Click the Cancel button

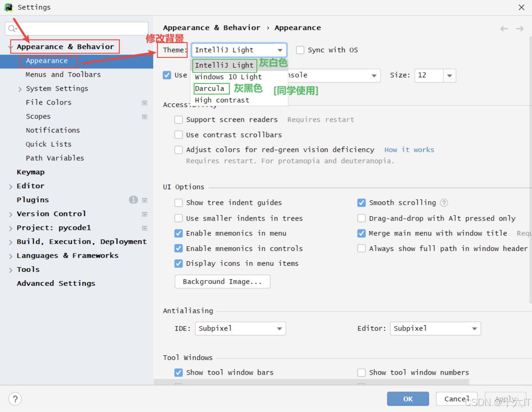pos(456,399)
